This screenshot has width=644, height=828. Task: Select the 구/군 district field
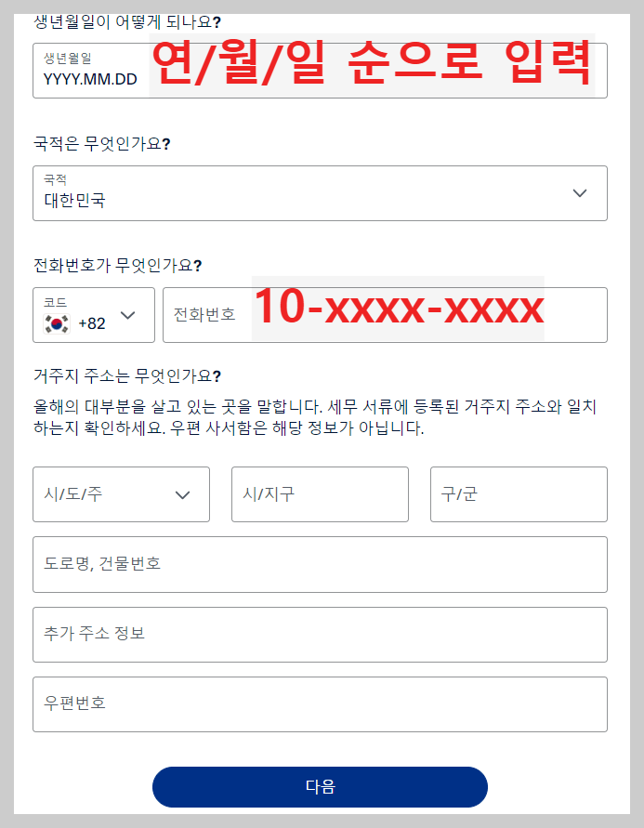coord(518,494)
